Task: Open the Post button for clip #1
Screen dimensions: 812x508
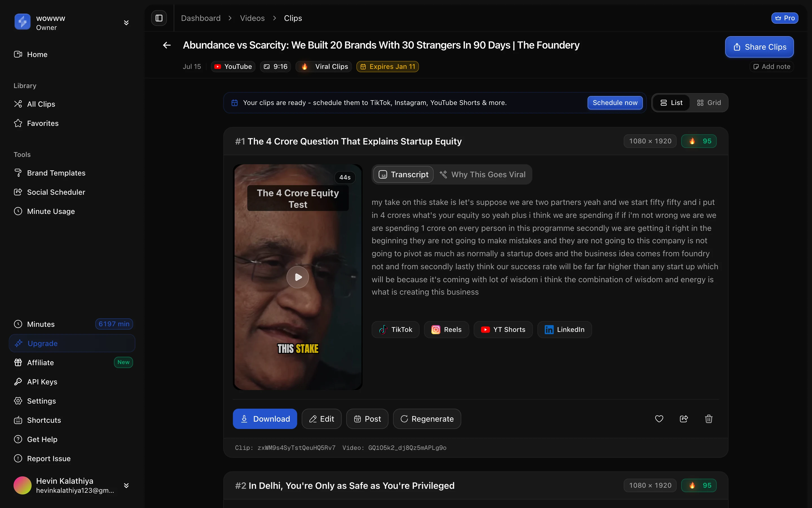Action: coord(367,419)
